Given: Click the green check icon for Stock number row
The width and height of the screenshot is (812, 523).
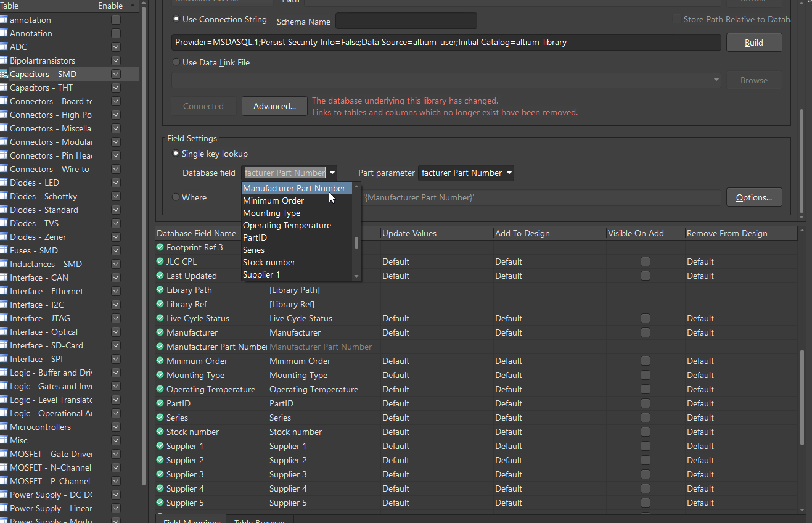Looking at the screenshot, I should pos(160,432).
